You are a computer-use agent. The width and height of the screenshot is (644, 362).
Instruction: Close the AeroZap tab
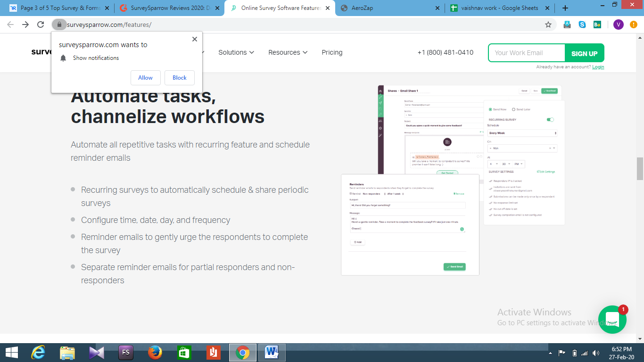pos(438,8)
